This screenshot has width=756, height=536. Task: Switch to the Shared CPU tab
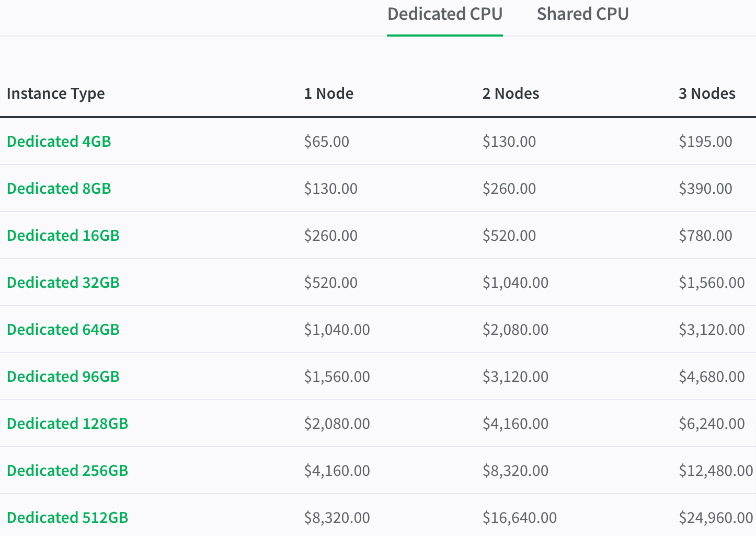pyautogui.click(x=582, y=14)
